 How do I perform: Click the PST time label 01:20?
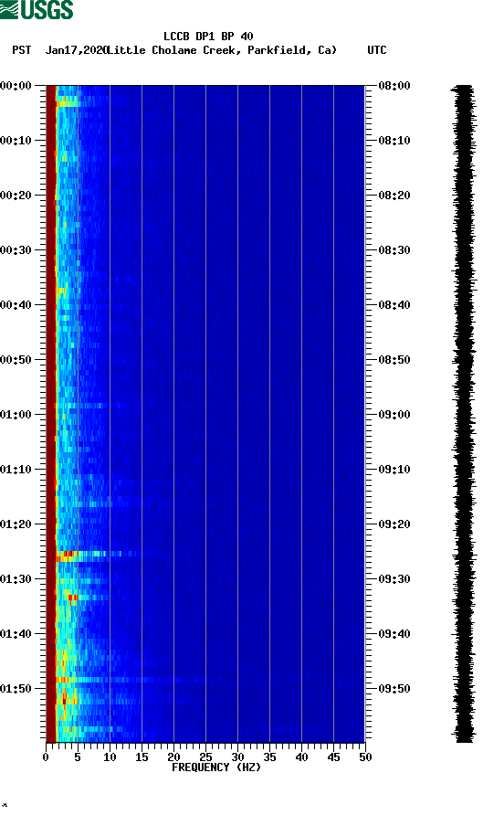point(16,524)
